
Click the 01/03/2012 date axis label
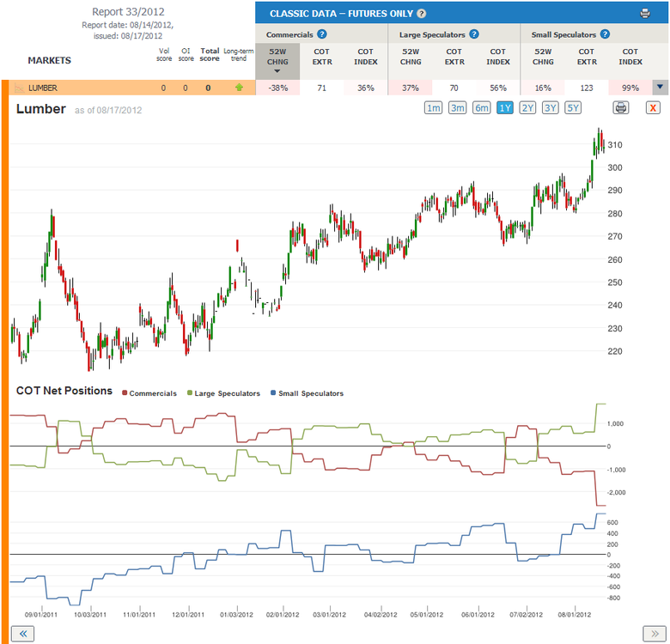[236, 615]
